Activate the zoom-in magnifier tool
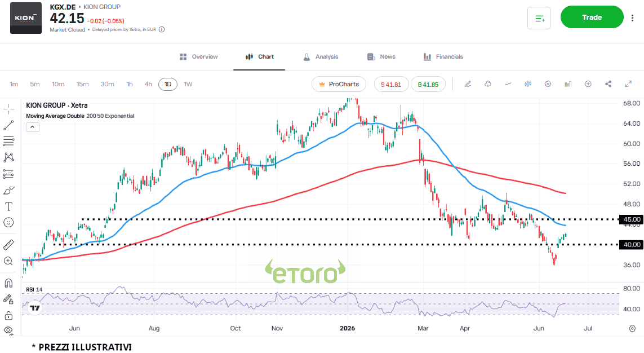Screen dimensions: 644x353 (8, 261)
